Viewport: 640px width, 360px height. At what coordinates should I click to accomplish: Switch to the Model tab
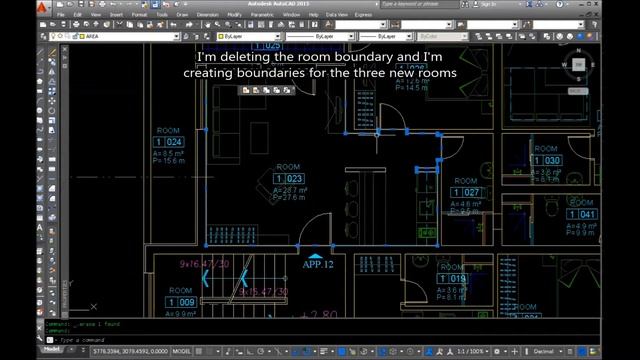(x=51, y=350)
